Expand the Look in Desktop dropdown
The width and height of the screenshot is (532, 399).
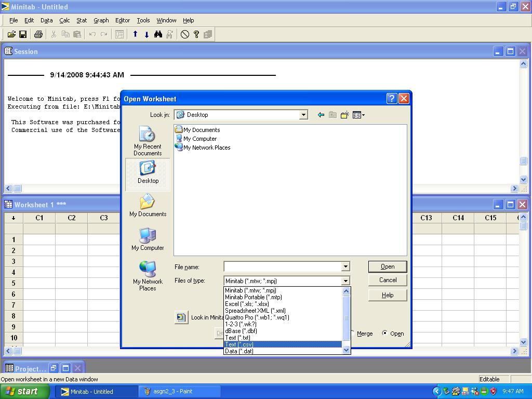pyautogui.click(x=303, y=115)
